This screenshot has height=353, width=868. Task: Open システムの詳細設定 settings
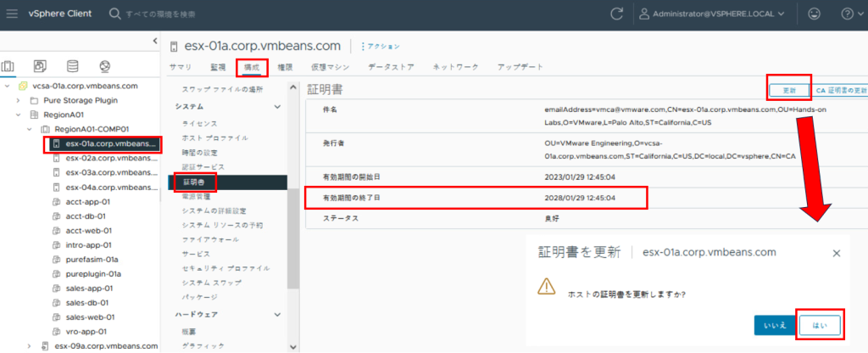(x=214, y=210)
